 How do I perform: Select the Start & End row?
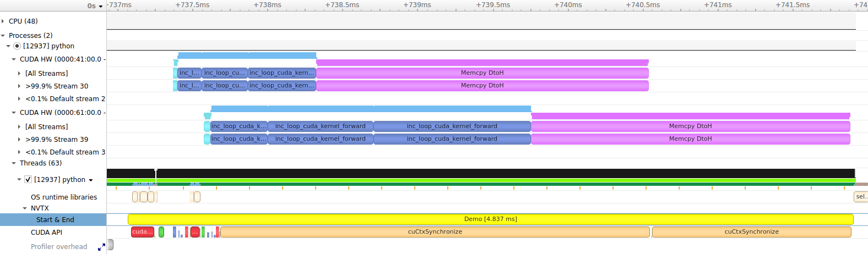point(55,220)
